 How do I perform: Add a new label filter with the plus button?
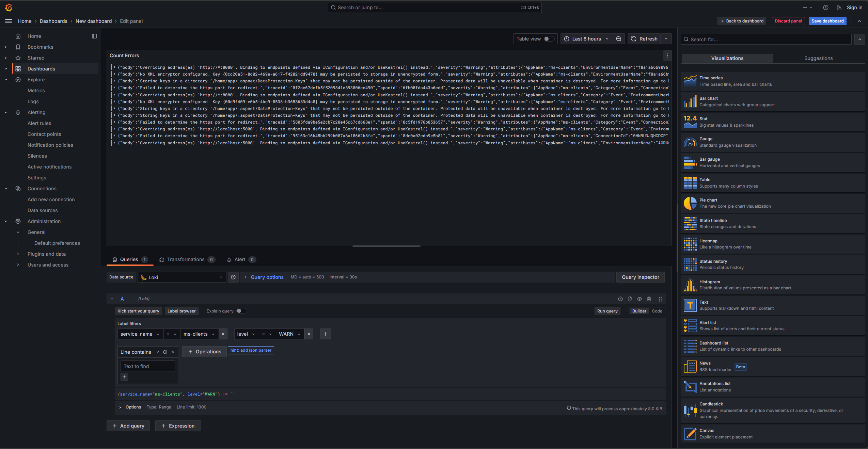pyautogui.click(x=326, y=334)
